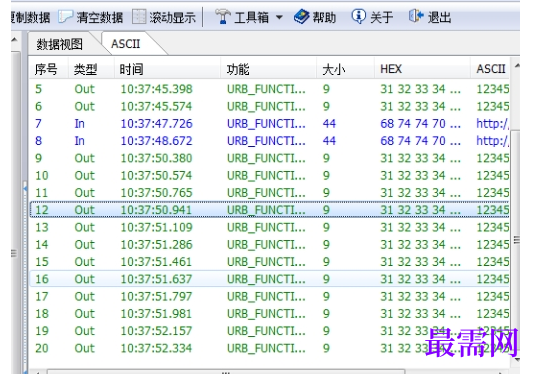The height and width of the screenshot is (374, 537).
Task: Toggle 滚动显示 scrolling display label
Action: click(172, 17)
